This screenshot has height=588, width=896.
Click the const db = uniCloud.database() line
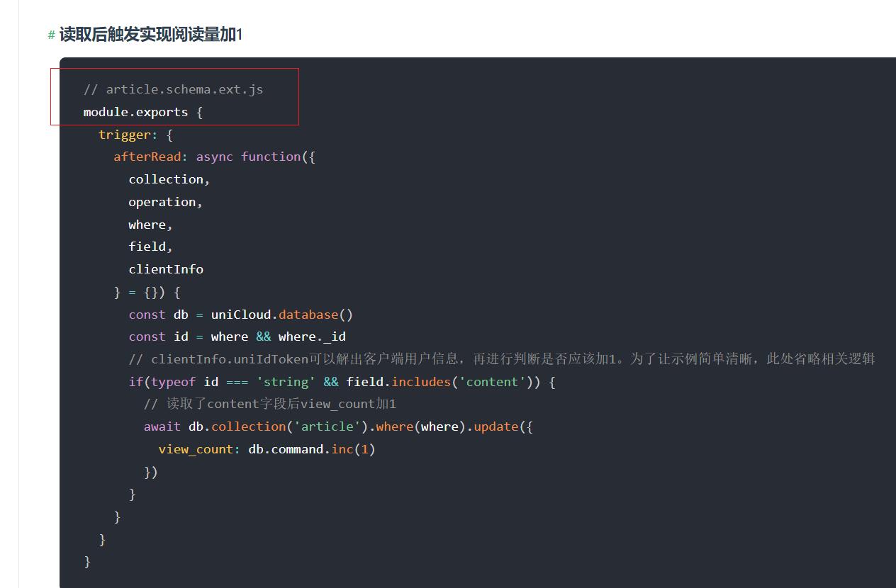240,315
